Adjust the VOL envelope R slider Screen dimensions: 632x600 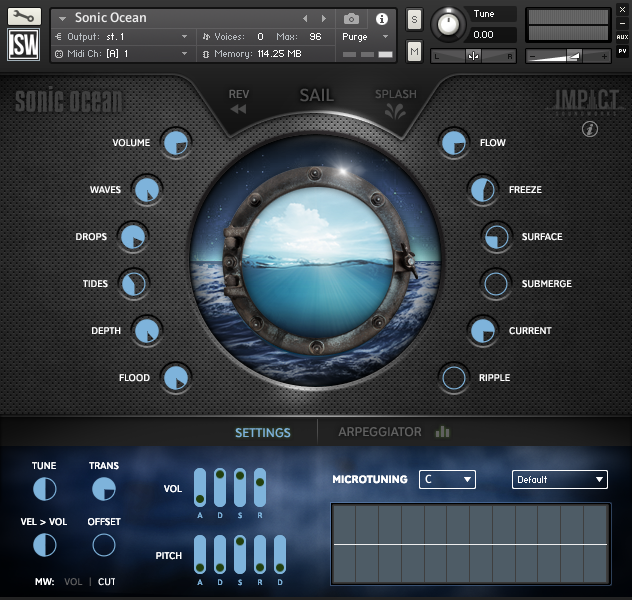pyautogui.click(x=260, y=487)
